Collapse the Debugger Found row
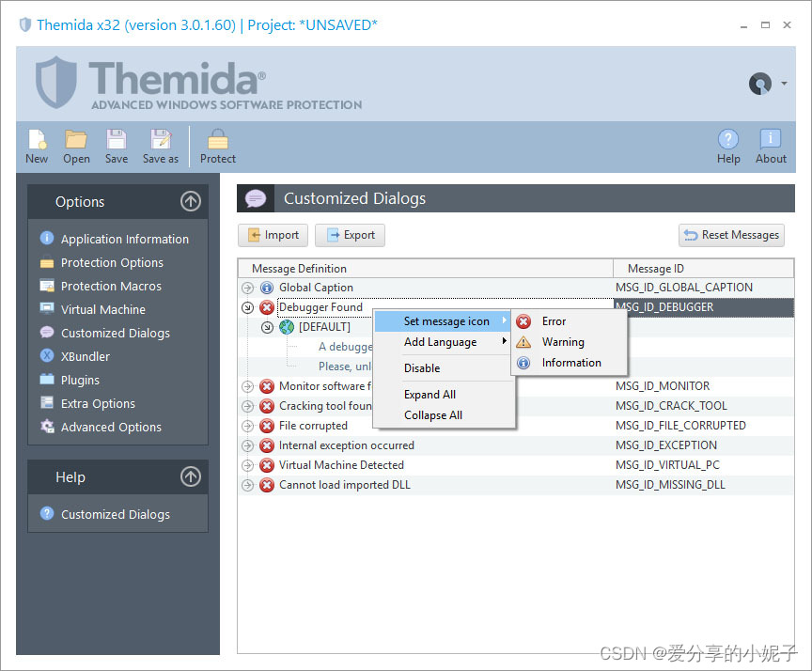Image resolution: width=812 pixels, height=671 pixels. (247, 307)
